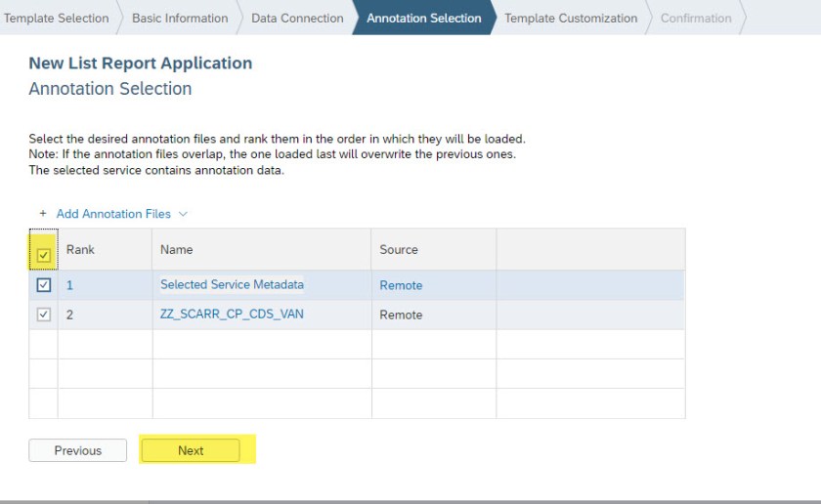Open the Data Connection wizard step
The width and height of the screenshot is (821, 504).
297,18
